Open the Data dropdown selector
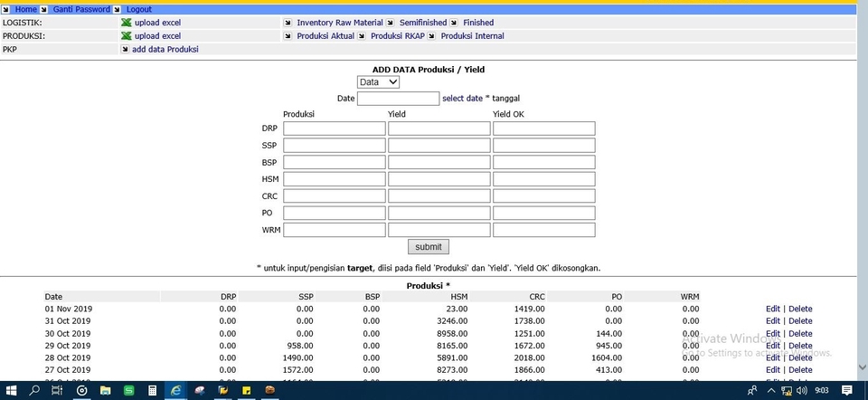This screenshot has width=868, height=400. point(378,82)
